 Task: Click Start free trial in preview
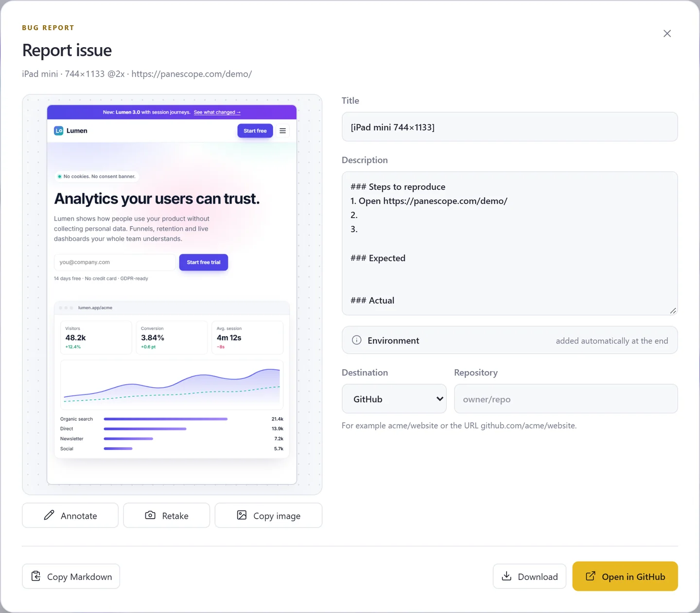(204, 262)
